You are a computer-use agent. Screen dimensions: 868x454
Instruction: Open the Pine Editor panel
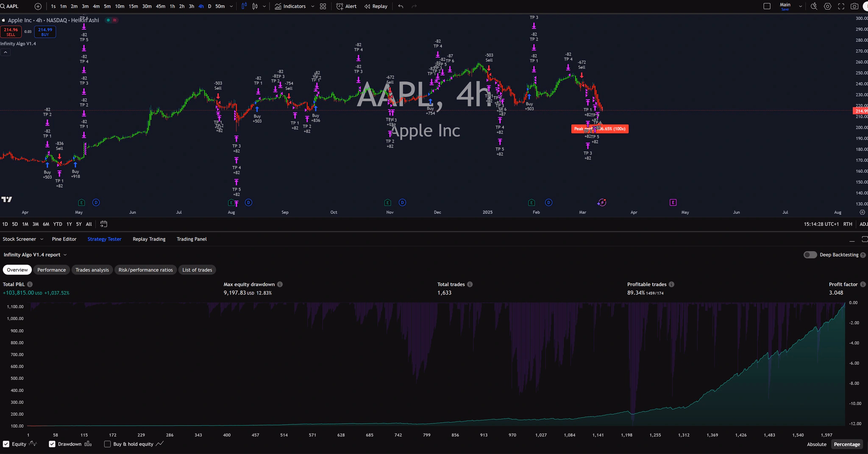[x=64, y=239]
